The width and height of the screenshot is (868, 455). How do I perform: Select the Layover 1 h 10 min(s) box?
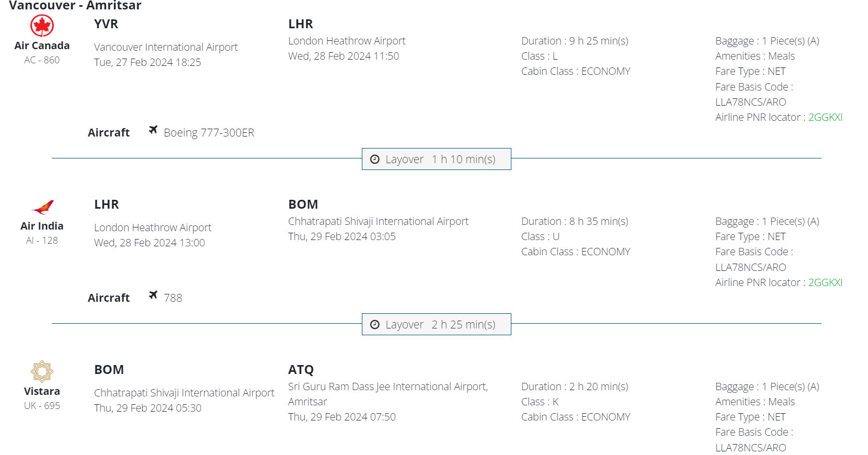click(436, 159)
